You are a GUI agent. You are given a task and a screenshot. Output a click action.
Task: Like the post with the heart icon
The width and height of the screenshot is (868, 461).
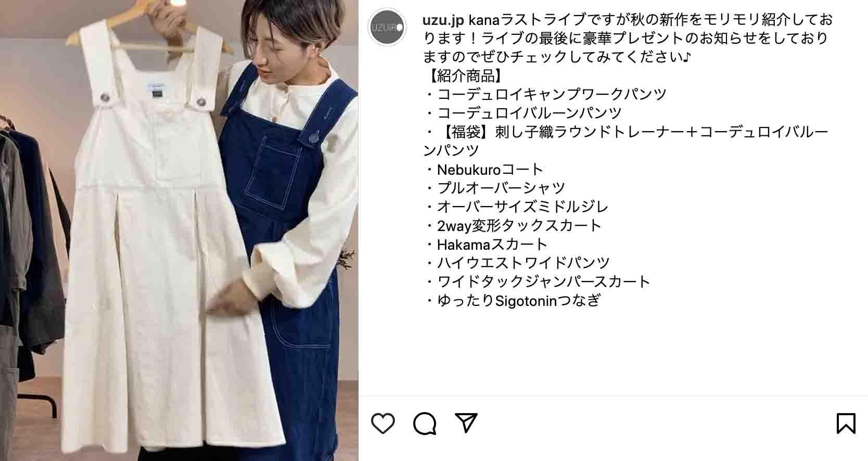tap(383, 424)
